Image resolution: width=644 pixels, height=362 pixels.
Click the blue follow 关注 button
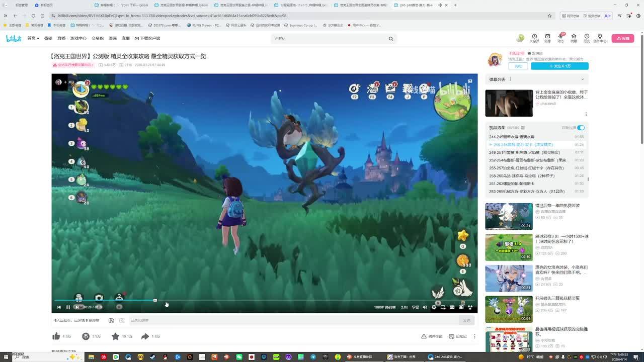559,66
